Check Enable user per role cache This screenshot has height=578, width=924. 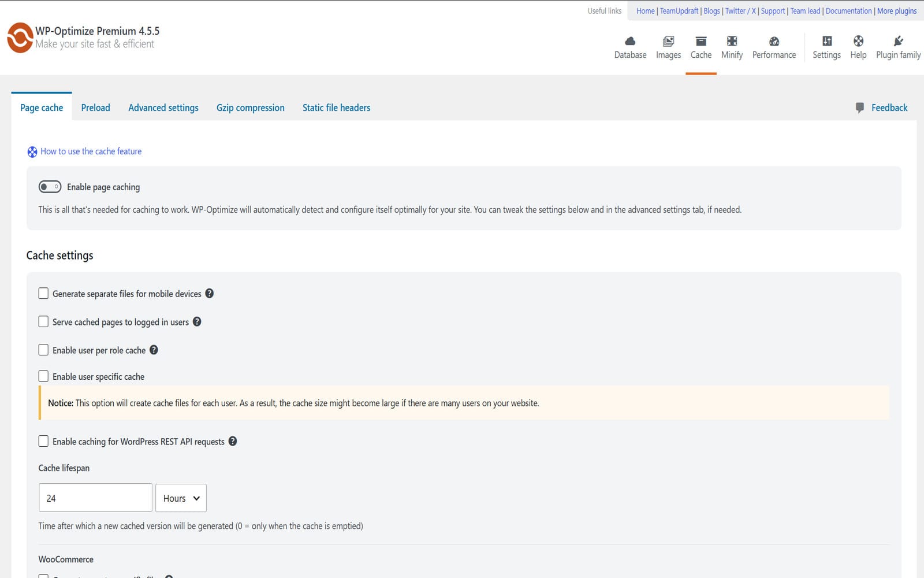[43, 350]
